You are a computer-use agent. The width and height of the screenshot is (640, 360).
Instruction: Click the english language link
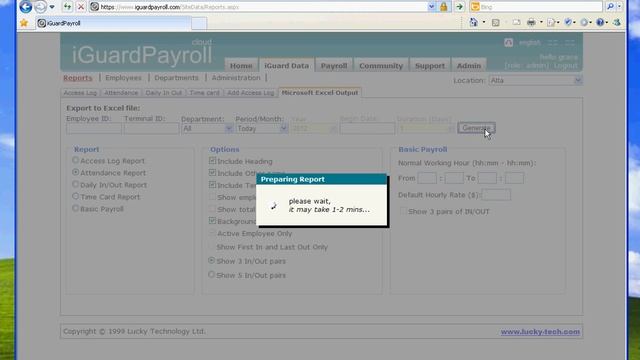[x=530, y=42]
